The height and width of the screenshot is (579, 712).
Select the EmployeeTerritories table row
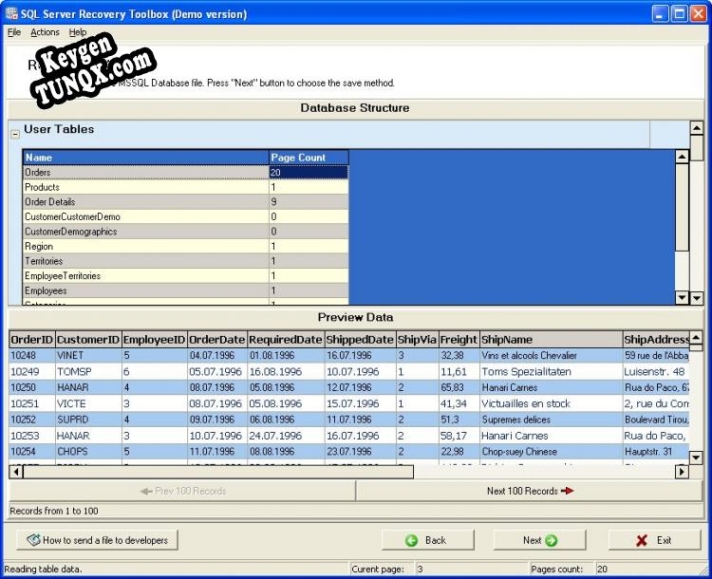coord(186,276)
